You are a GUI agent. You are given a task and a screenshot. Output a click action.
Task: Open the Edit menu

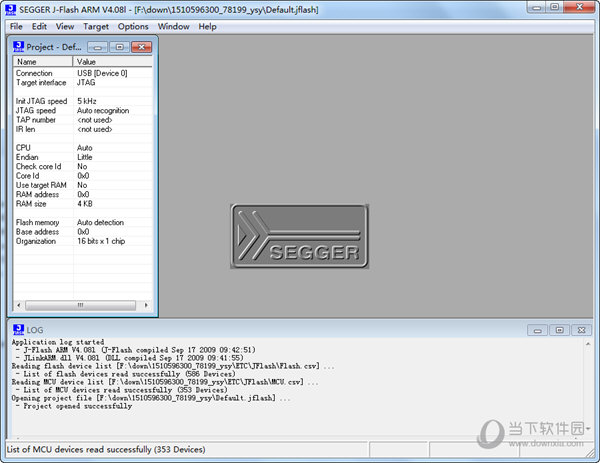tap(39, 26)
